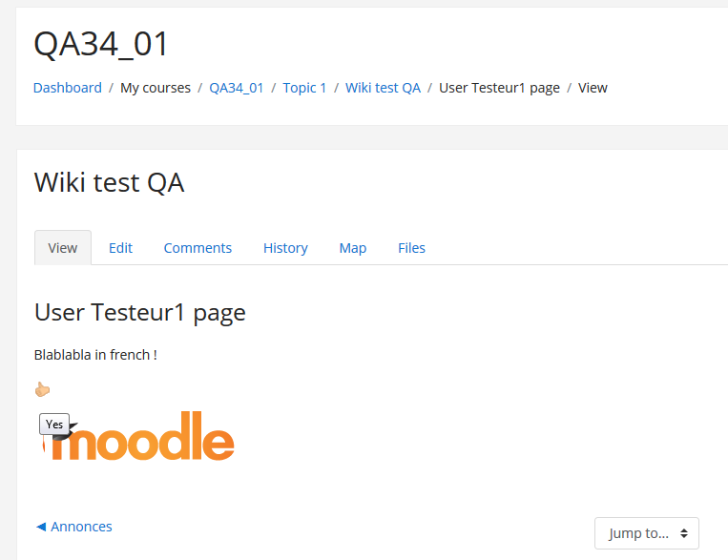Open the Comments tab
This screenshot has height=560, width=728.
coord(198,248)
